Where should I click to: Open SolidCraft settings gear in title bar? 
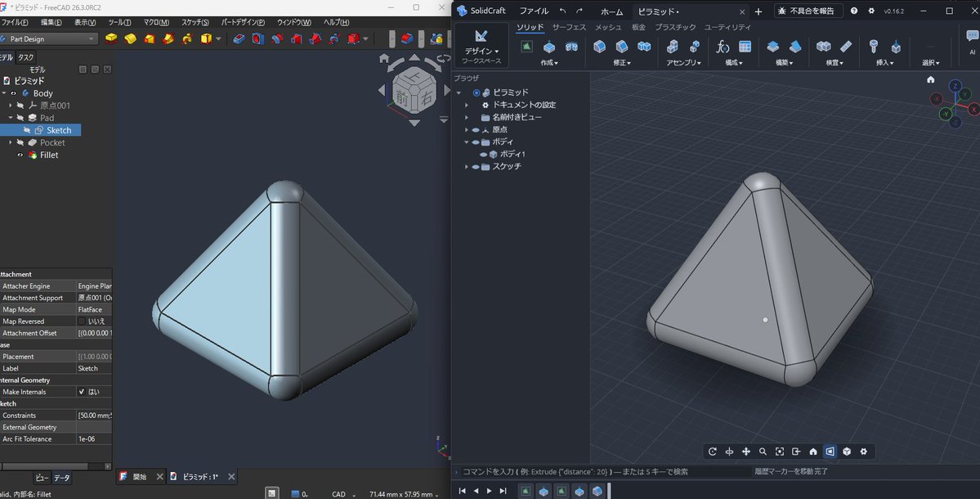[x=871, y=11]
